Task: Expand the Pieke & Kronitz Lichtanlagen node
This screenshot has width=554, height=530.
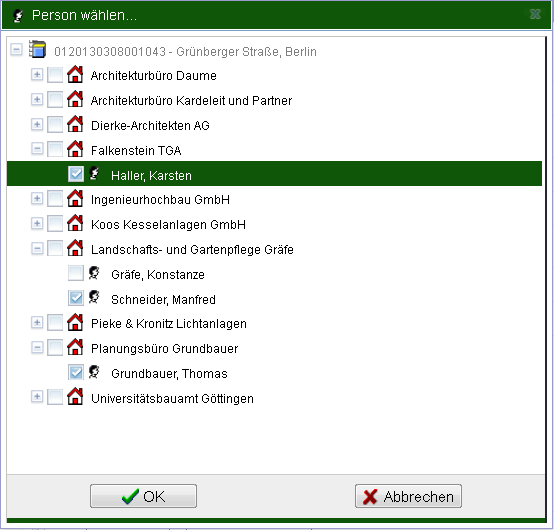Action: 37,323
